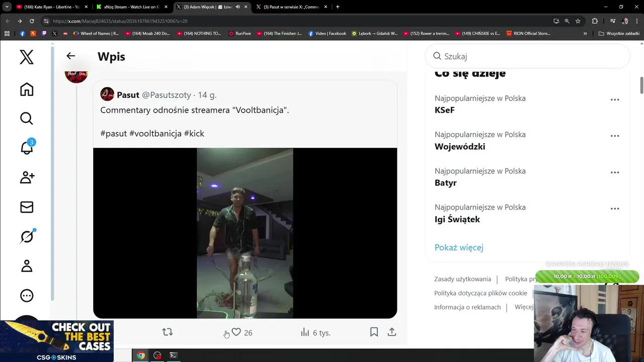Switch to the xNzq Stream tab
644x362 pixels.
pyautogui.click(x=128, y=7)
